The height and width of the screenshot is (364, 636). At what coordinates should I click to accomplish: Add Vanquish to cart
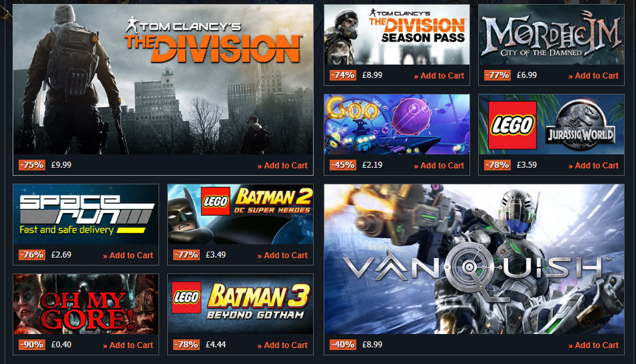coord(593,345)
